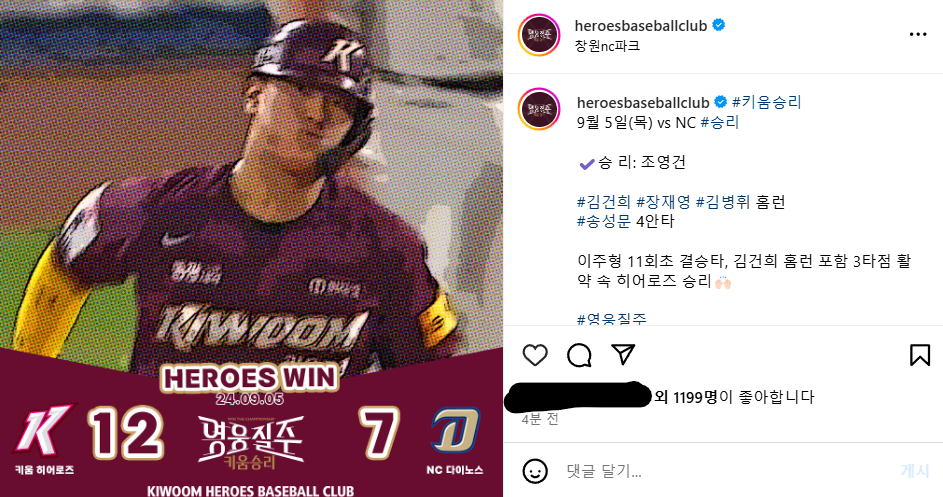
Task: Click the profile avatar beside the caption
Action: click(539, 109)
